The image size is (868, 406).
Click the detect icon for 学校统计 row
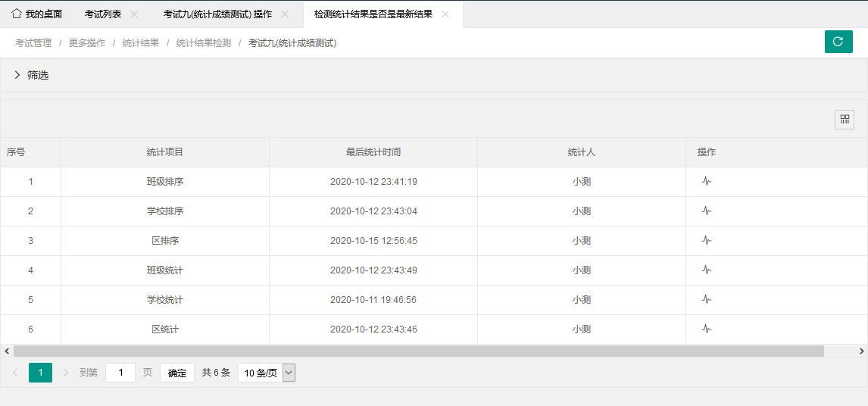(x=706, y=300)
